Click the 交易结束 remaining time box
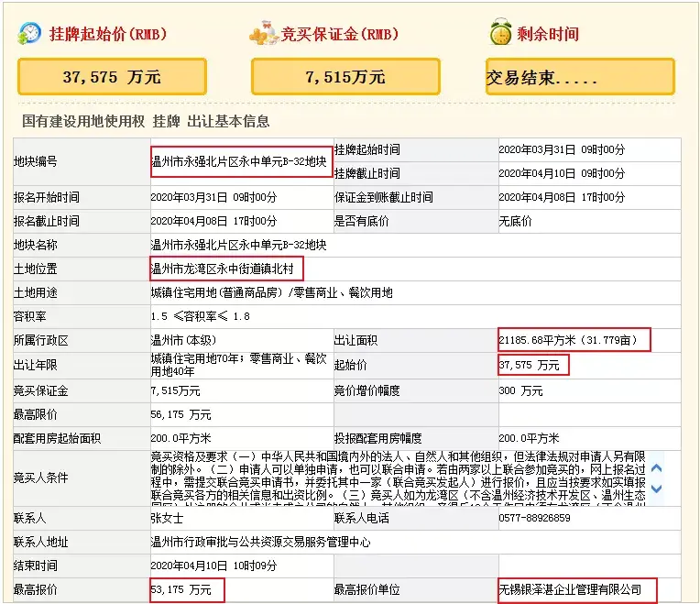The width and height of the screenshot is (700, 604). (x=580, y=77)
